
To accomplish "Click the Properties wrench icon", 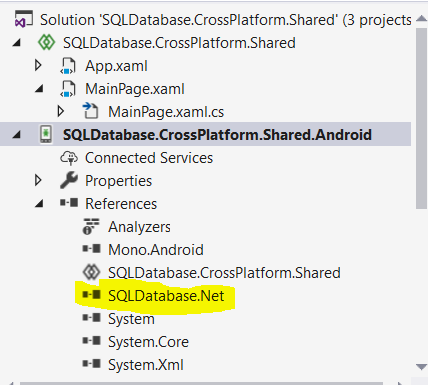I will point(69,180).
